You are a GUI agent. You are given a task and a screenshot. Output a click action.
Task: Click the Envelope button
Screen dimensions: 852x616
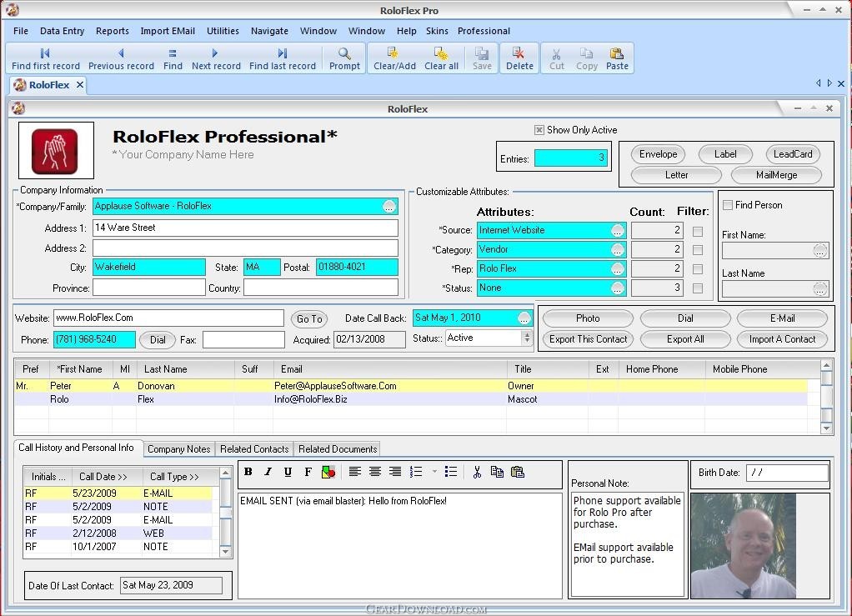point(658,154)
